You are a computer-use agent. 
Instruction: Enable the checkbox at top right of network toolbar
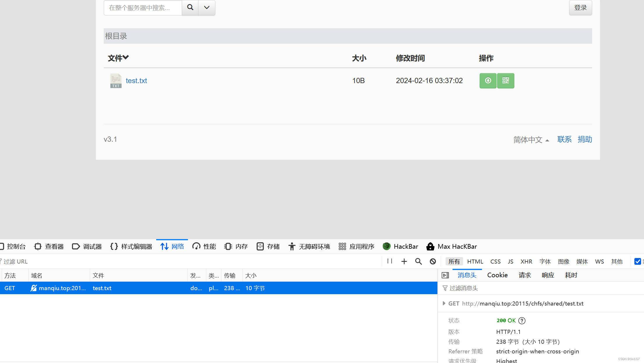point(638,261)
